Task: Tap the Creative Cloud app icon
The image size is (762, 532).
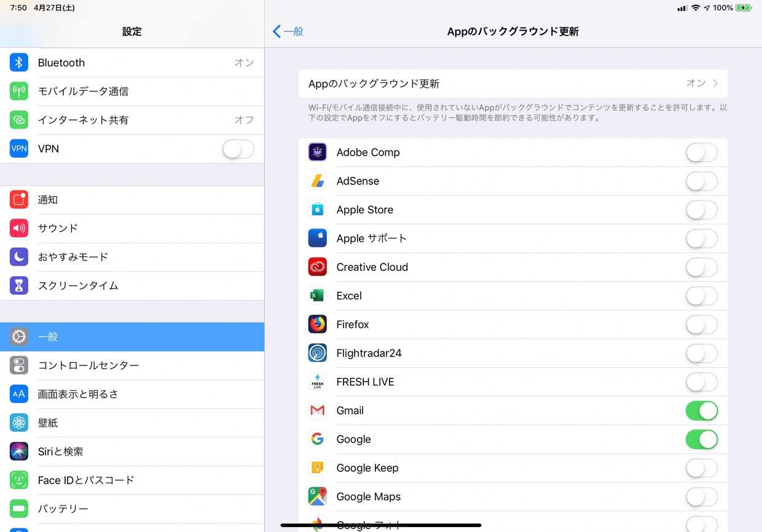Action: coord(318,267)
